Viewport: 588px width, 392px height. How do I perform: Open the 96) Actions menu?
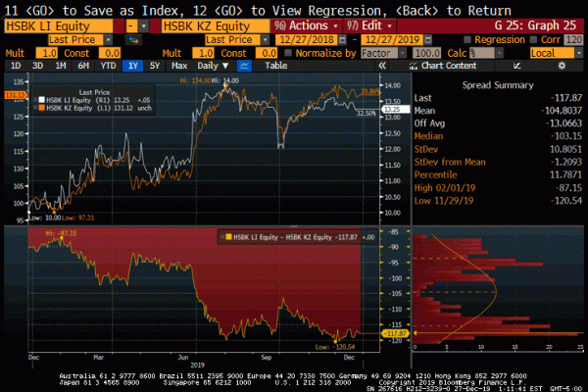point(306,25)
